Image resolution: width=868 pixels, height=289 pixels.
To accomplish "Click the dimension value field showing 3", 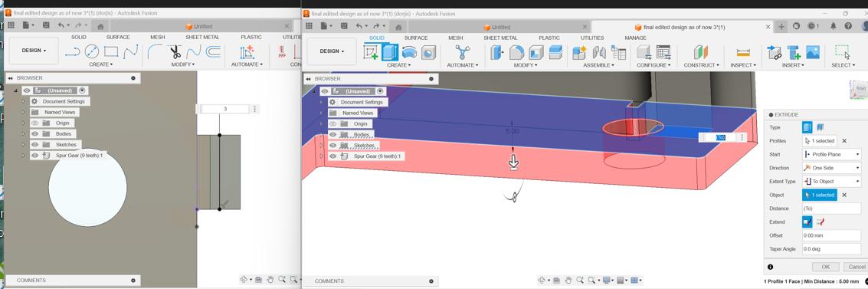I will 225,109.
